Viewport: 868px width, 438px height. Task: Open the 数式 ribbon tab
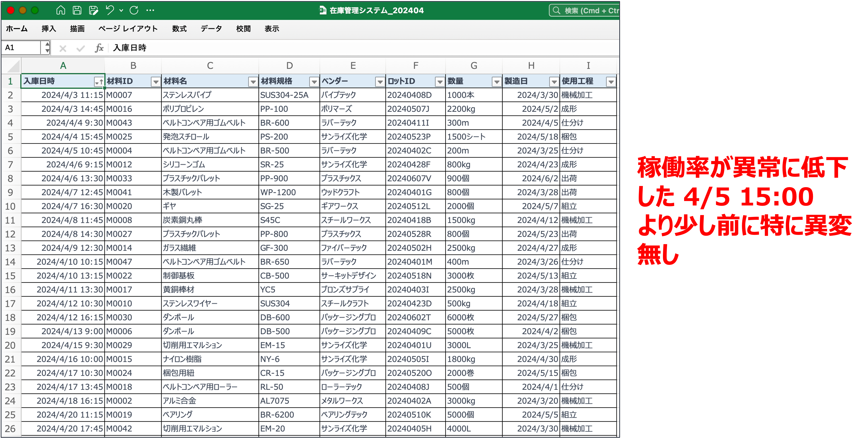click(x=179, y=29)
